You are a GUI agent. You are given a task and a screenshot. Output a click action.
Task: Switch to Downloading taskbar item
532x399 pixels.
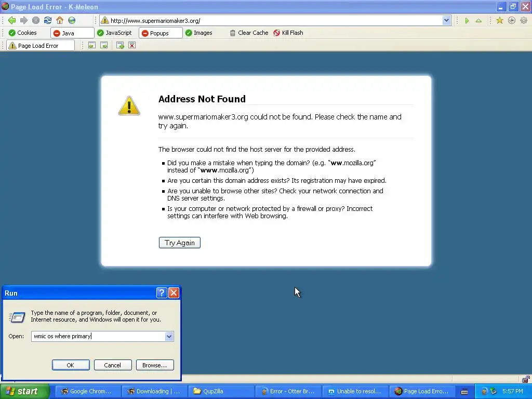tap(154, 391)
